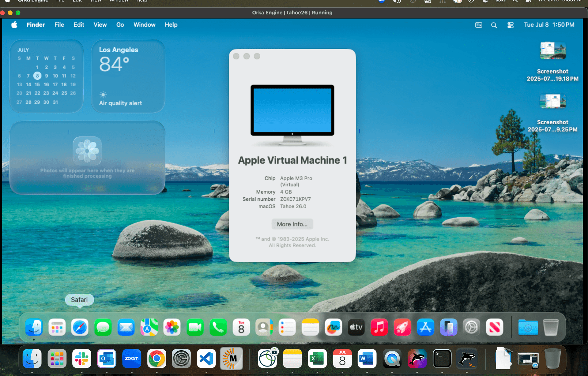Open the Go menu in the menu bar

coord(120,25)
